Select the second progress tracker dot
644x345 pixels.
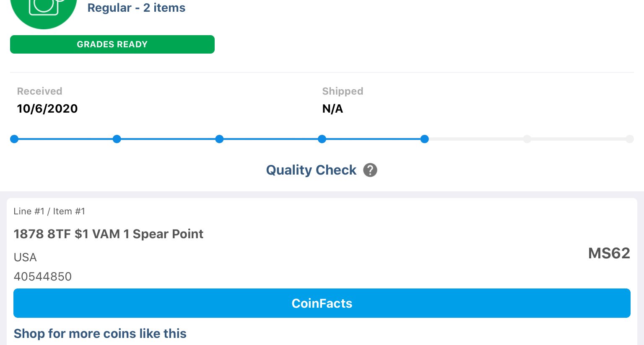[117, 139]
